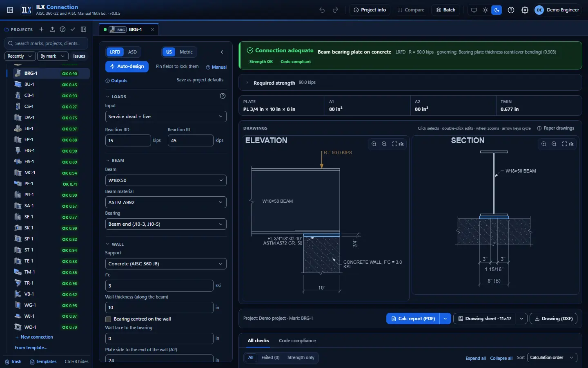Switch to system display theme icon
588x368 pixels.
(474, 10)
